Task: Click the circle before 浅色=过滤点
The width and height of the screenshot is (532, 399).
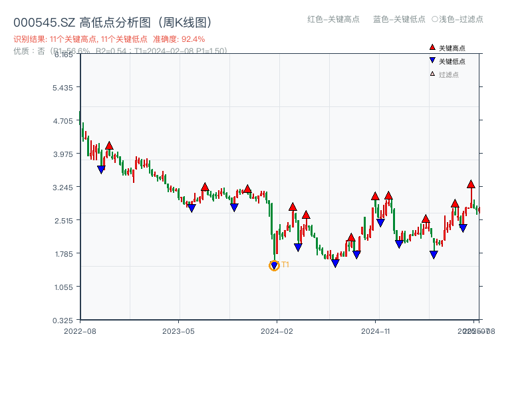Action: coord(435,19)
